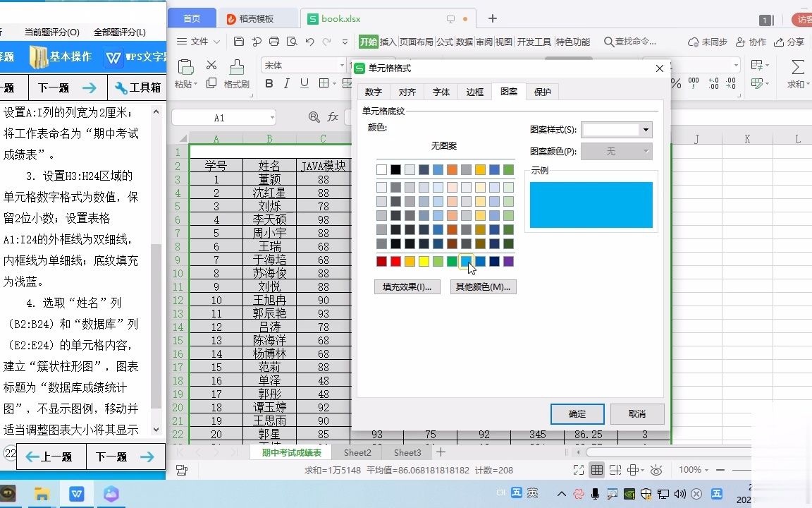Viewport: 812px width, 508px height.
Task: Click the Cut scissors icon
Action: [x=211, y=64]
